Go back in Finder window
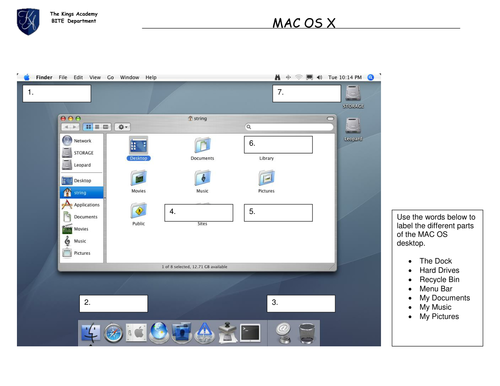Viewport: 500px width, 386px height. [x=66, y=127]
